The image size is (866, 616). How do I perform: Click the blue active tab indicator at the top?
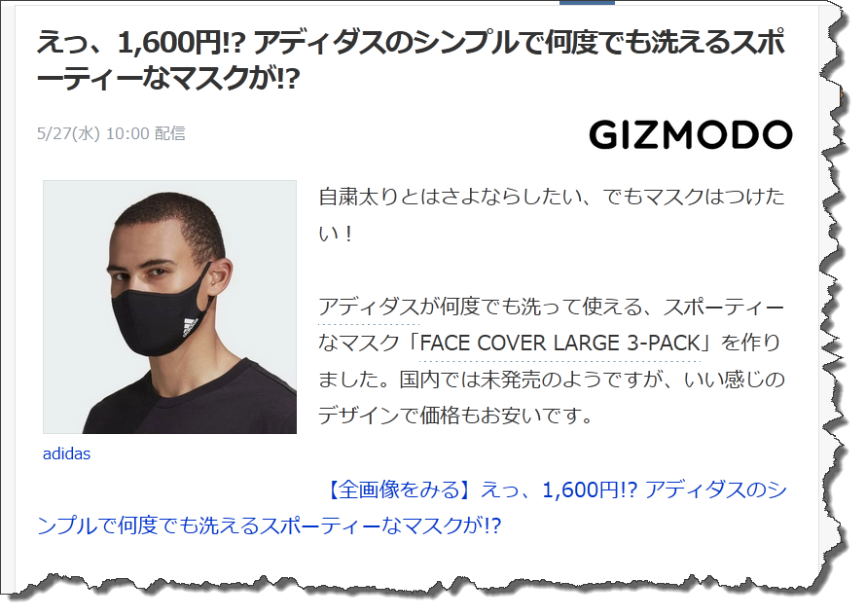[587, 2]
